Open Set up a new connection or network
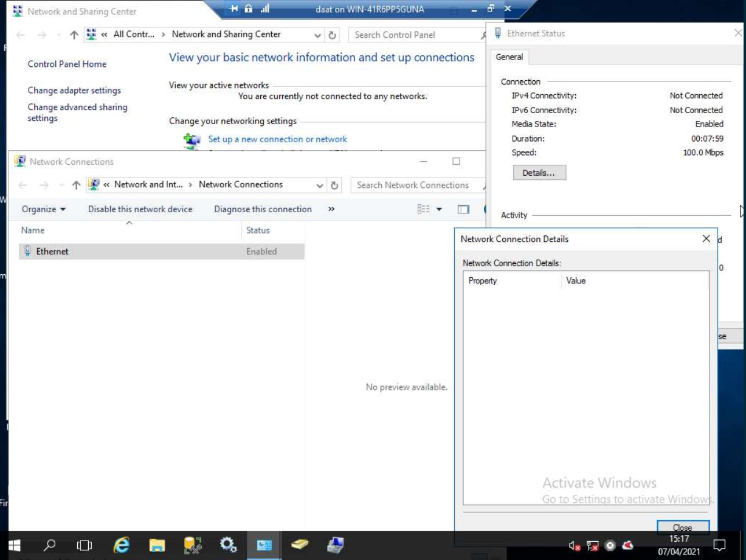The width and height of the screenshot is (746, 560). click(277, 139)
